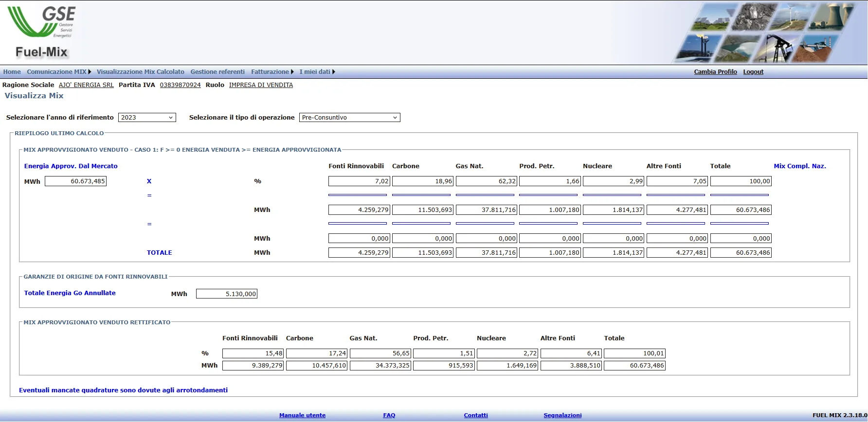Open the FAQ footer link
The image size is (868, 422).
389,415
